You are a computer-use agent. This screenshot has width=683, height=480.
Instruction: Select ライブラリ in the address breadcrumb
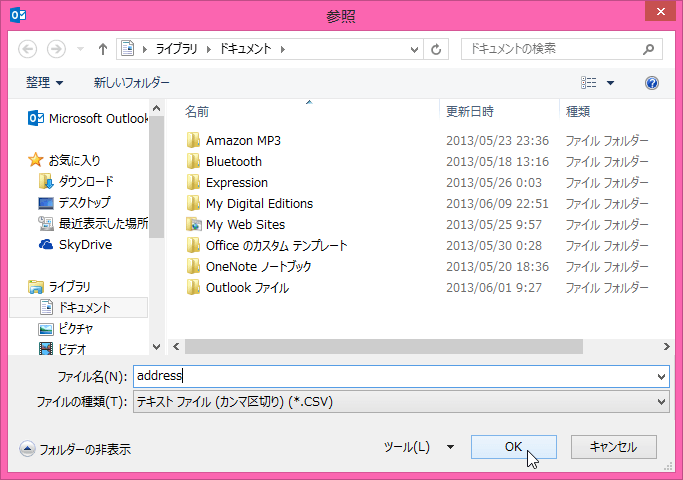(176, 49)
